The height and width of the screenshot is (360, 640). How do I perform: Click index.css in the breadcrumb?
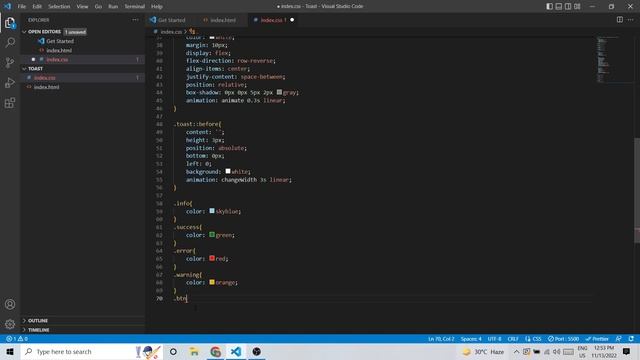point(171,31)
